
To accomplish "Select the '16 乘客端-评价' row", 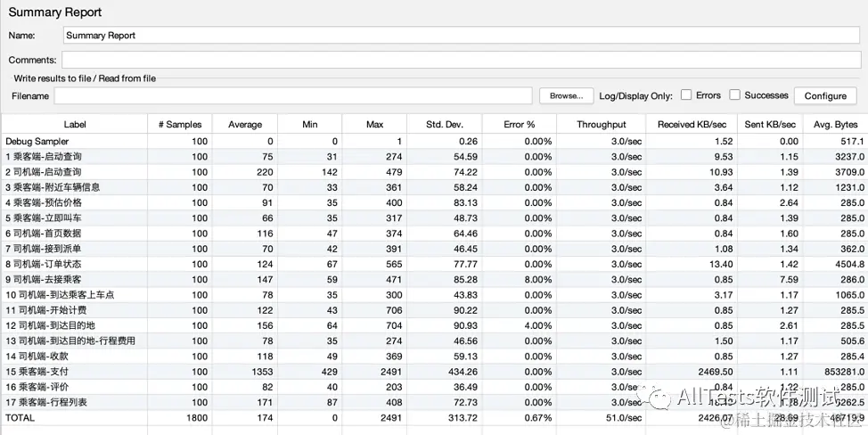I will (434, 387).
